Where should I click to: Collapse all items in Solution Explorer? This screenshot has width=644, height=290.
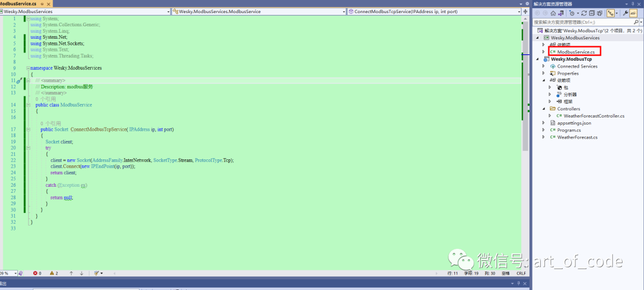coord(592,13)
